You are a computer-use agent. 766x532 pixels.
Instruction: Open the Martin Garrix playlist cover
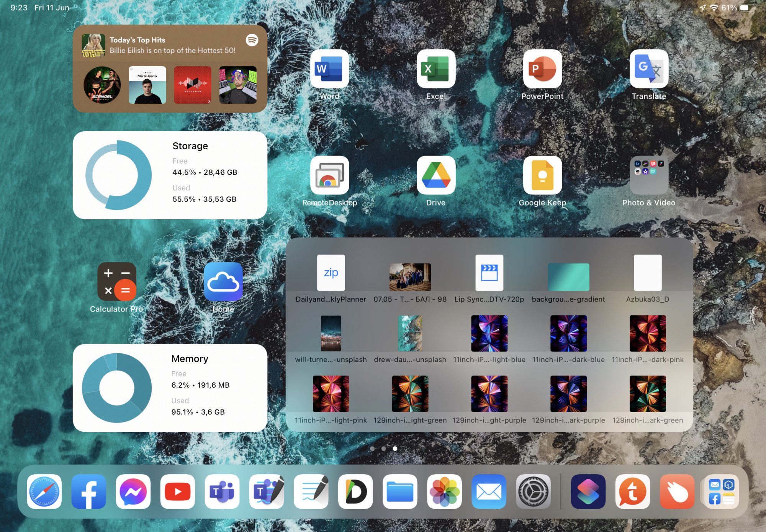point(147,85)
